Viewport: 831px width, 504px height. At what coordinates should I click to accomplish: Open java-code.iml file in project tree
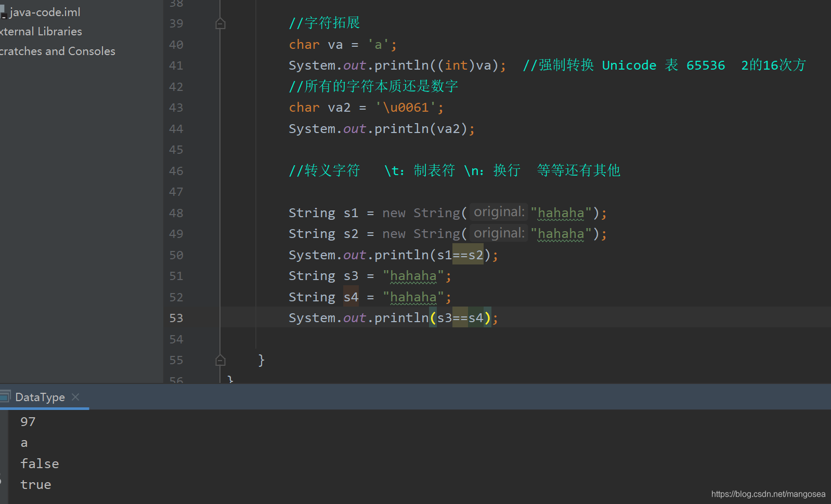point(45,12)
